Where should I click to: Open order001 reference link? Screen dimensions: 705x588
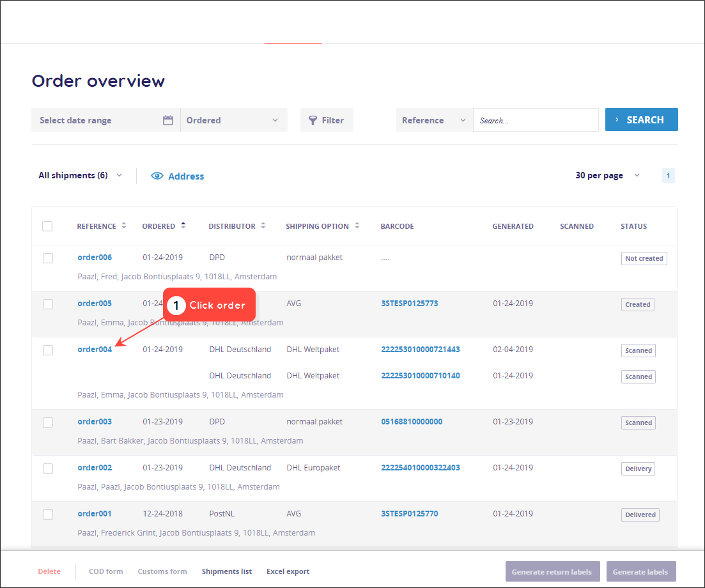coord(95,513)
